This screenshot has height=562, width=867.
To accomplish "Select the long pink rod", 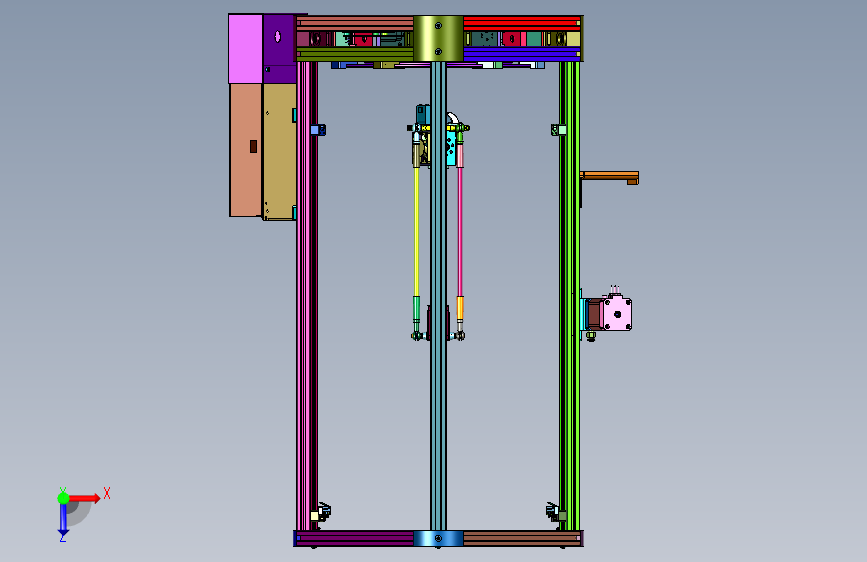I will pyautogui.click(x=459, y=232).
